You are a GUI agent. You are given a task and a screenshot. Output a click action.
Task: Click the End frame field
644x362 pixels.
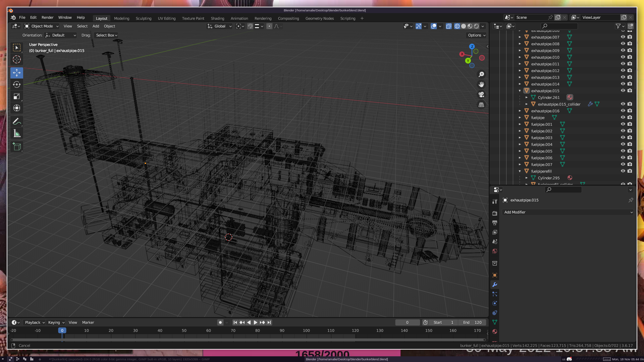[472, 322]
